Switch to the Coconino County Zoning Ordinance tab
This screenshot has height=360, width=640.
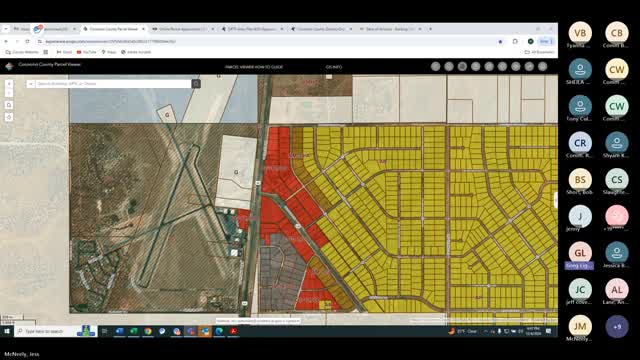(321, 29)
